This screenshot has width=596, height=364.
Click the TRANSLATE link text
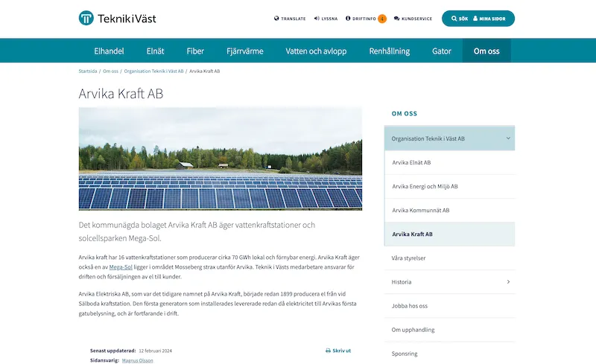pyautogui.click(x=294, y=19)
